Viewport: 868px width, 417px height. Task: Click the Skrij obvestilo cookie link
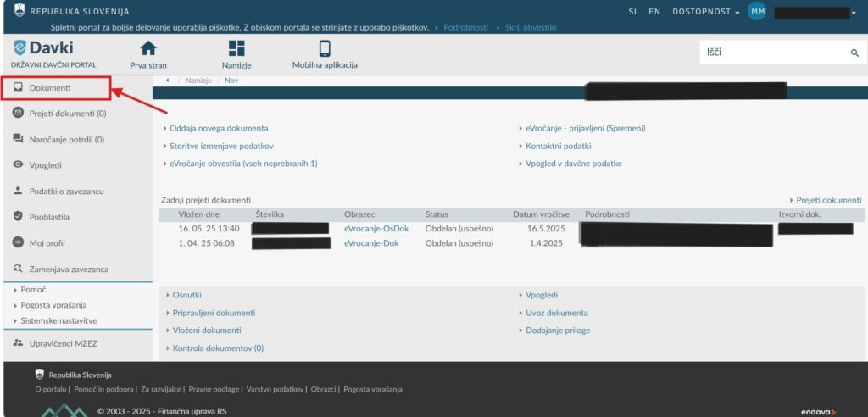(531, 27)
